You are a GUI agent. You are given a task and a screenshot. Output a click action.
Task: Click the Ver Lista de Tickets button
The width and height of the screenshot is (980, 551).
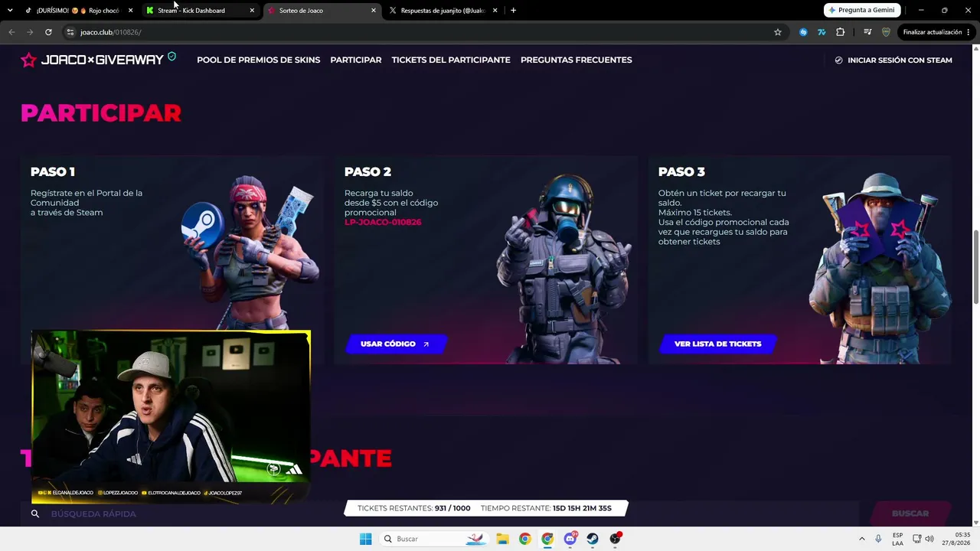(x=717, y=344)
